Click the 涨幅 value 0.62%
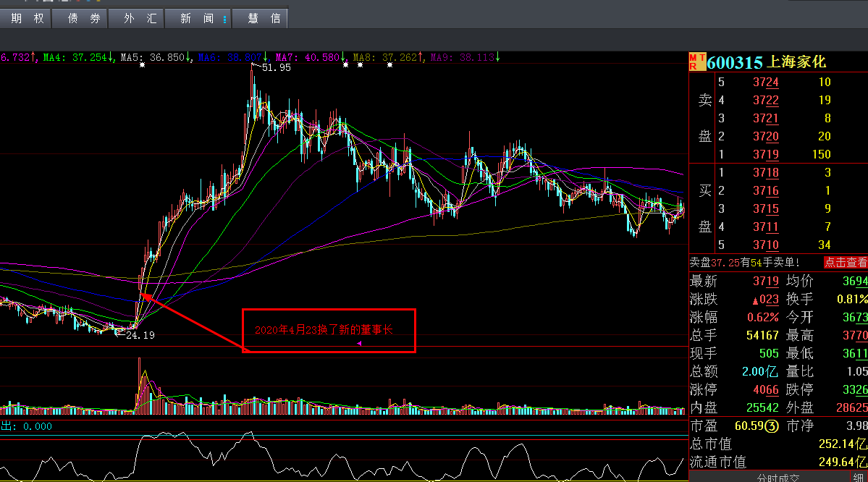868x482 pixels. [x=763, y=318]
